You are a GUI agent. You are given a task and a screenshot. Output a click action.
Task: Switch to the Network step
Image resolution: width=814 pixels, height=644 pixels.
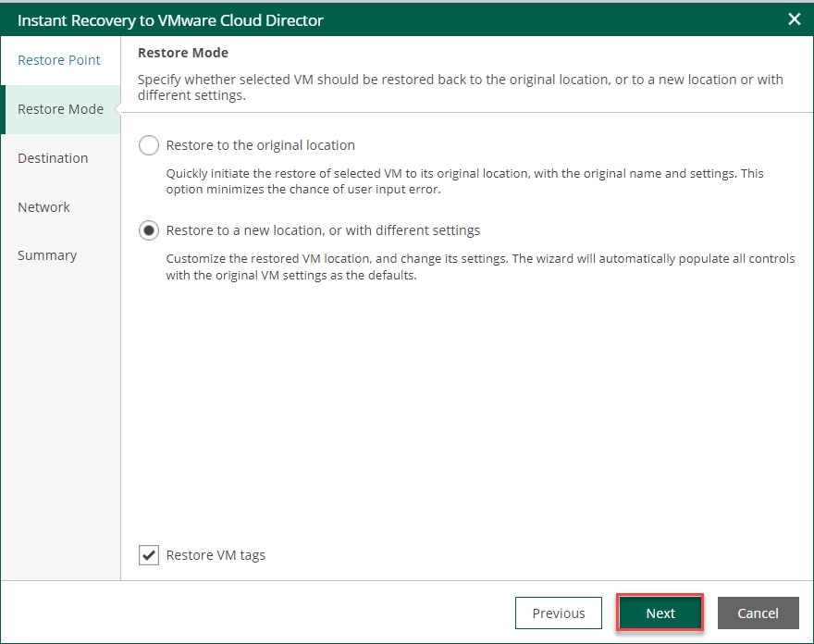click(43, 207)
